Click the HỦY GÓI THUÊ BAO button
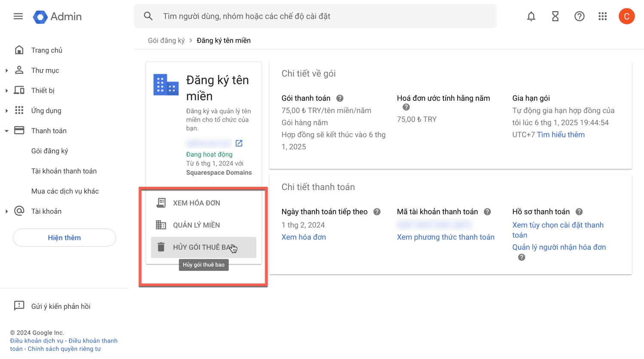The height and width of the screenshot is (359, 644). tap(204, 247)
